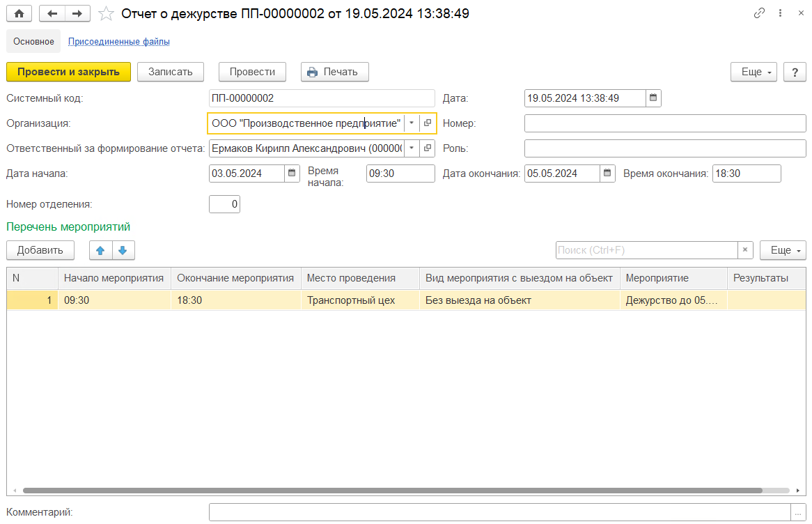Copy link to document icon
The image size is (812, 524).
pos(760,13)
